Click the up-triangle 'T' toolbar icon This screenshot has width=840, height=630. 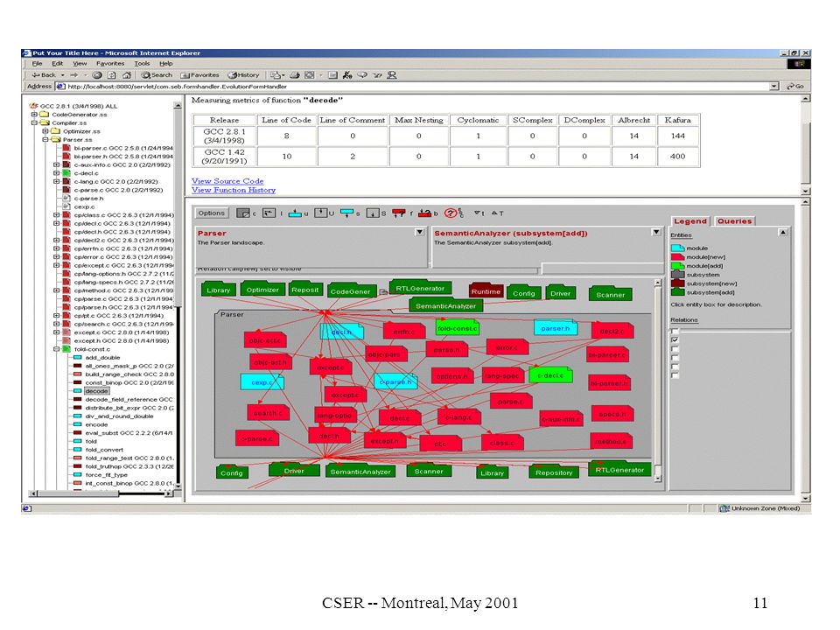pyautogui.click(x=494, y=213)
